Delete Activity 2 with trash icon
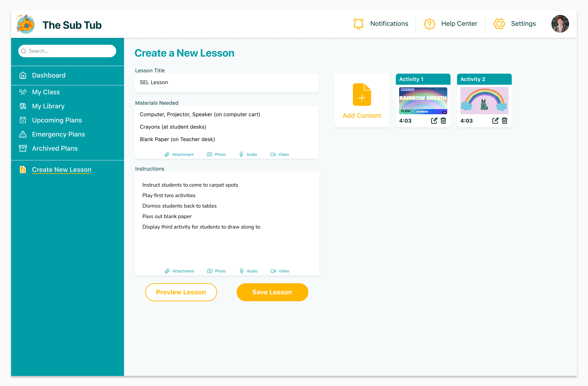 (x=505, y=121)
